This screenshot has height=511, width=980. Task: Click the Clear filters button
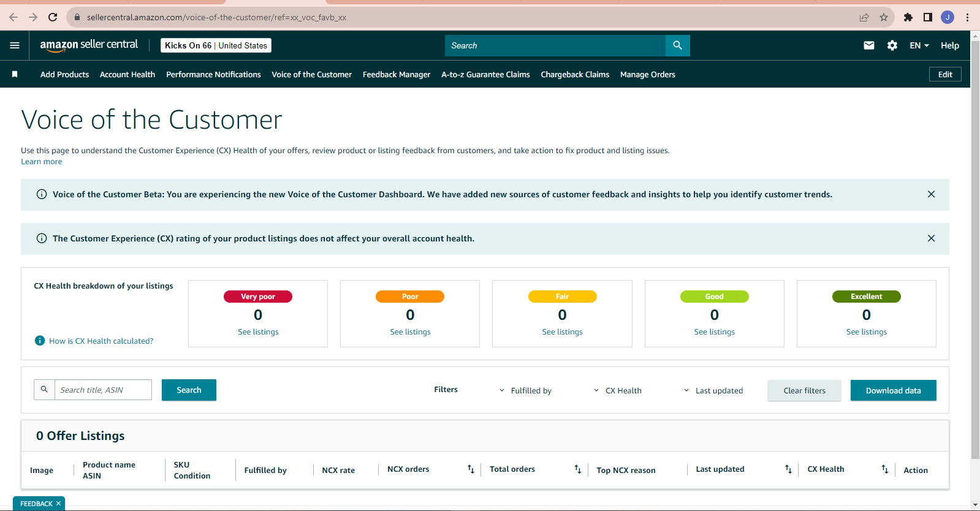click(804, 390)
